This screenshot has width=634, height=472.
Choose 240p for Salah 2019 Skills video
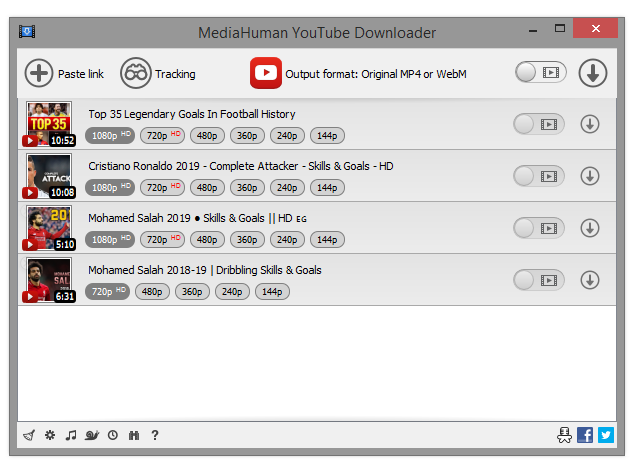(x=287, y=239)
